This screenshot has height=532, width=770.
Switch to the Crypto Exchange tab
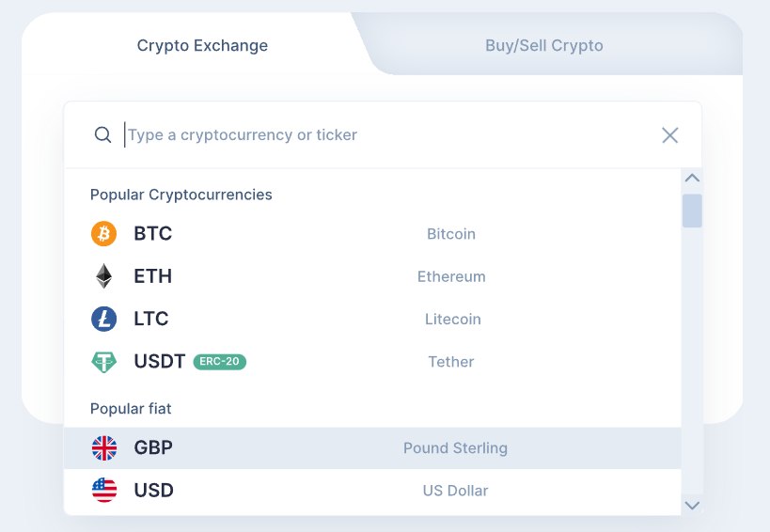[x=202, y=46]
